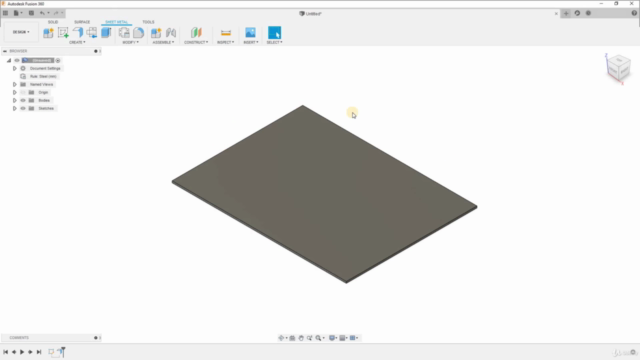Select the Rule: Steel (mm) item
This screenshot has width=640, height=360.
tap(43, 76)
